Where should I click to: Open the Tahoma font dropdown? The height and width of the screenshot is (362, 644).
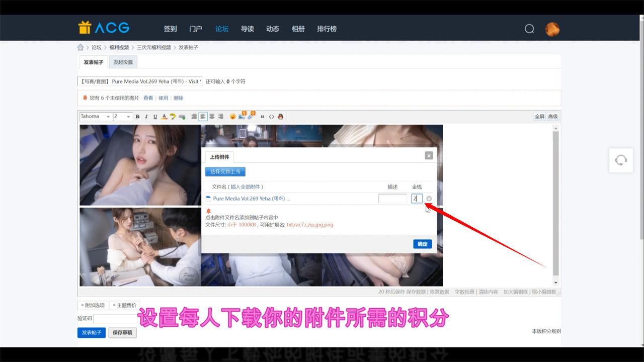coord(95,117)
